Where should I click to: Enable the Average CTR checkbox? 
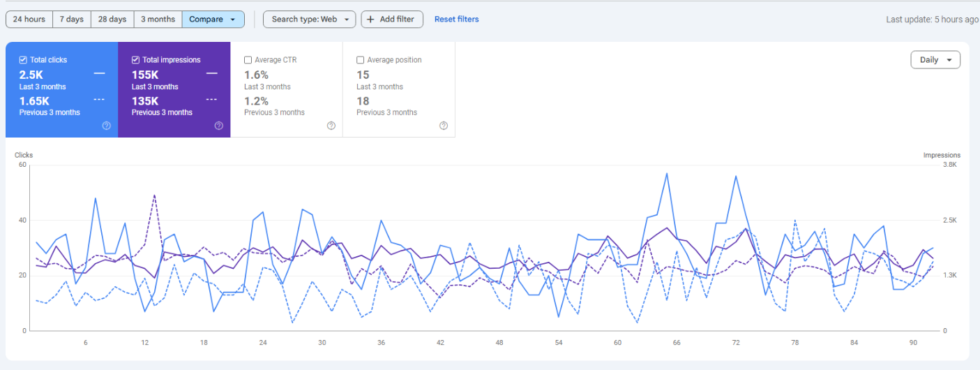point(248,60)
